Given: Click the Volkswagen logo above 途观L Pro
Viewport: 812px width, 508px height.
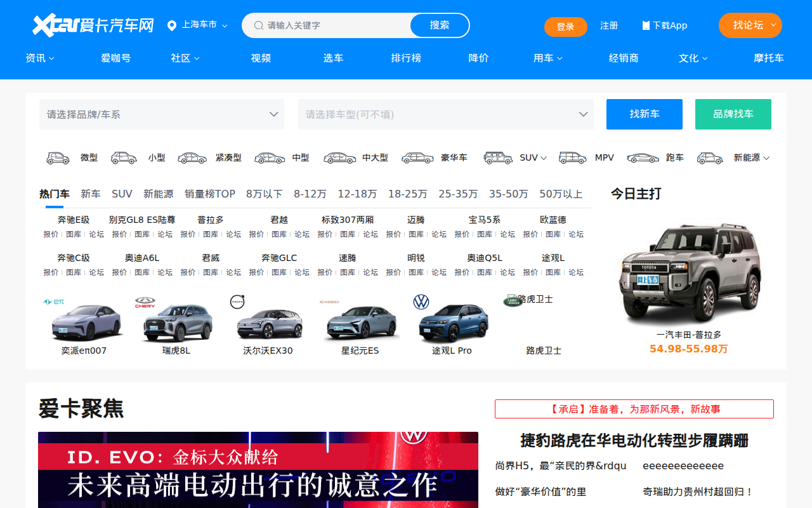Looking at the screenshot, I should pyautogui.click(x=421, y=302).
